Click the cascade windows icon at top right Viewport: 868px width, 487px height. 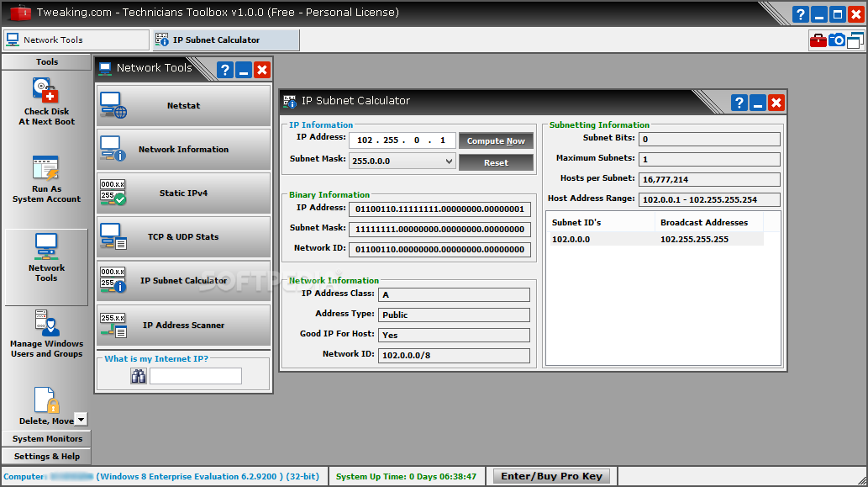pos(855,40)
